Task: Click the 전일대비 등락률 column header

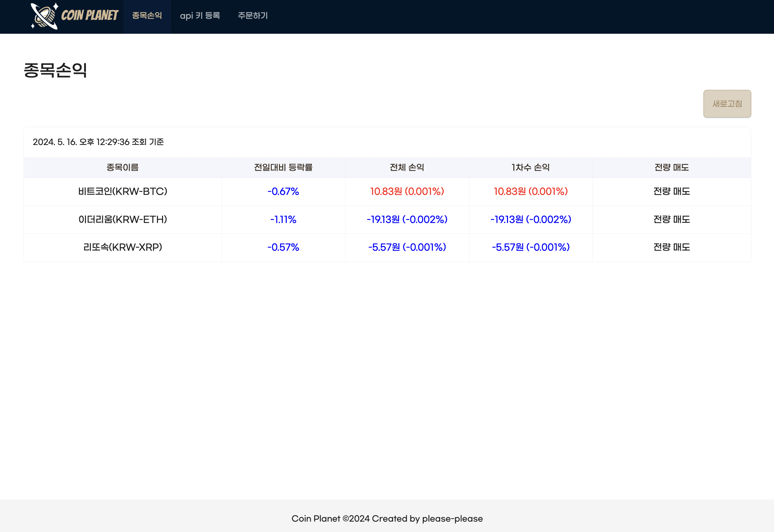Action: (283, 167)
